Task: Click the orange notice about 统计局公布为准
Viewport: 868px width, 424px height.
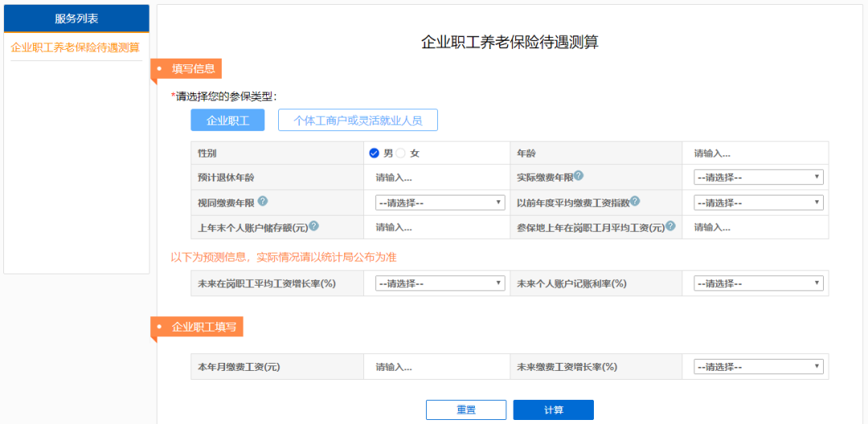Action: [x=284, y=257]
